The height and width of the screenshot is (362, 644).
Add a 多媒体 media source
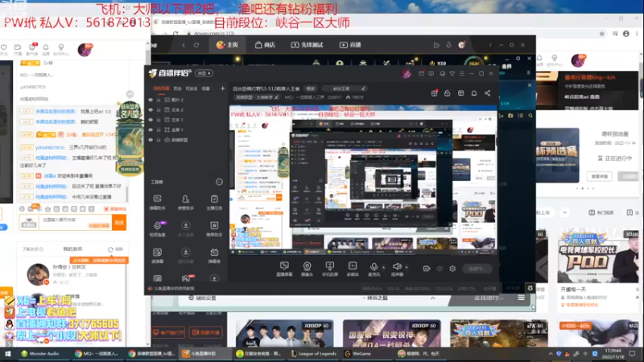[x=353, y=269]
